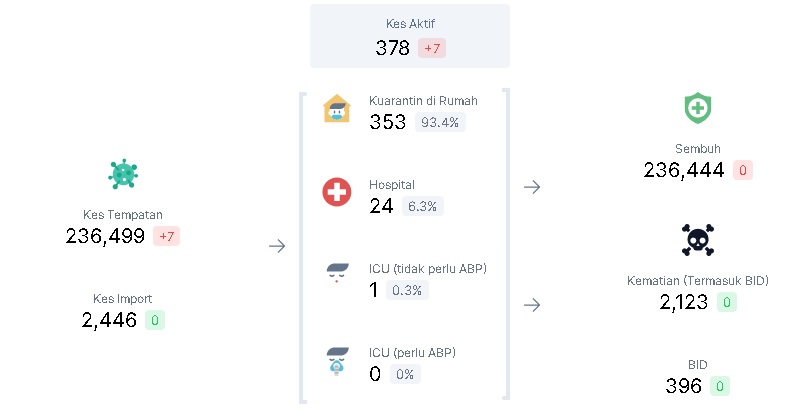Screen dimensions: 803x417
Task: Select the ICU (tidak perlu ABP) patient icon
Action: [337, 273]
